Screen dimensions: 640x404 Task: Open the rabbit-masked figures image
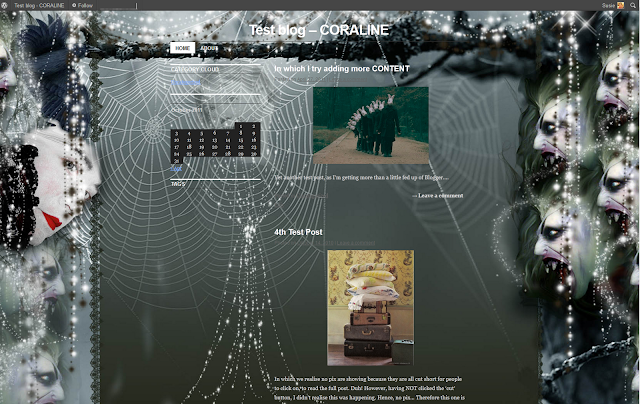click(371, 125)
